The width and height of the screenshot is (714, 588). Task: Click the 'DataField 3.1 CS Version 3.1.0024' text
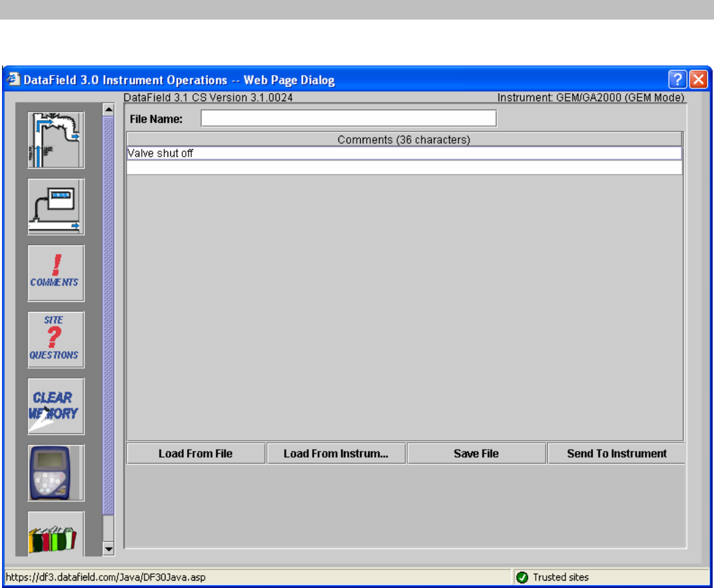click(208, 97)
